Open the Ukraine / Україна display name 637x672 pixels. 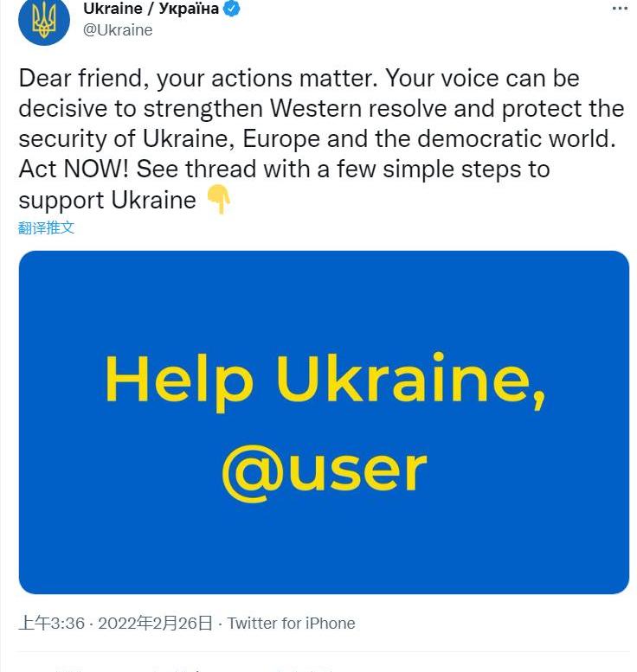151,9
